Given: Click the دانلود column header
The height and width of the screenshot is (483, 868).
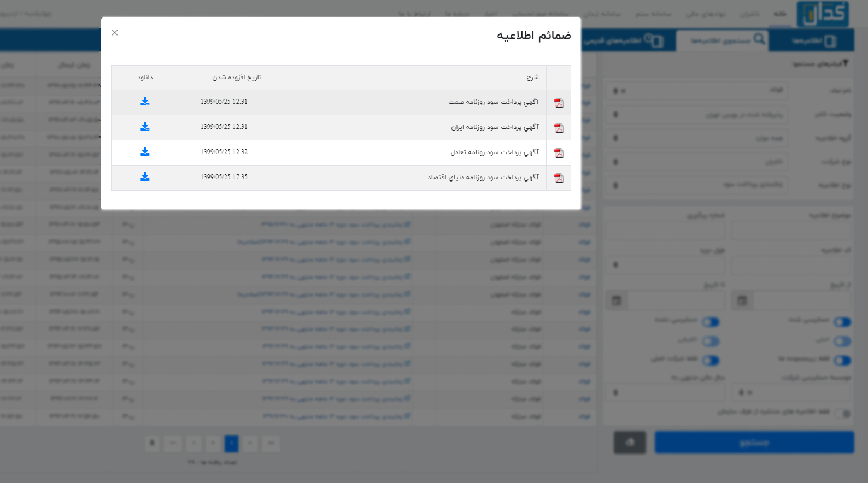Looking at the screenshot, I should pos(145,78).
